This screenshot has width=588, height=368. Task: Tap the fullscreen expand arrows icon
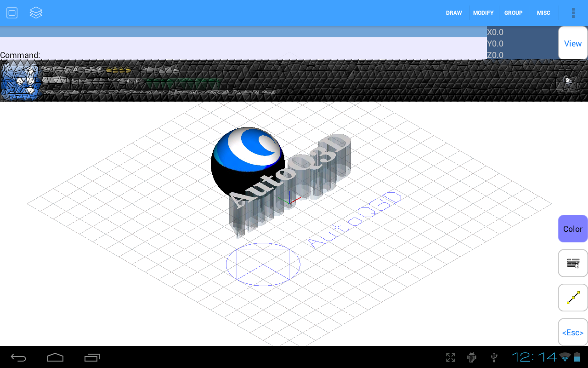(451, 357)
